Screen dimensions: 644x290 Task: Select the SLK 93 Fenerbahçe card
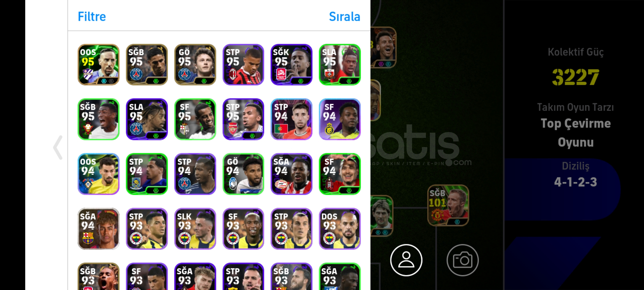click(195, 229)
